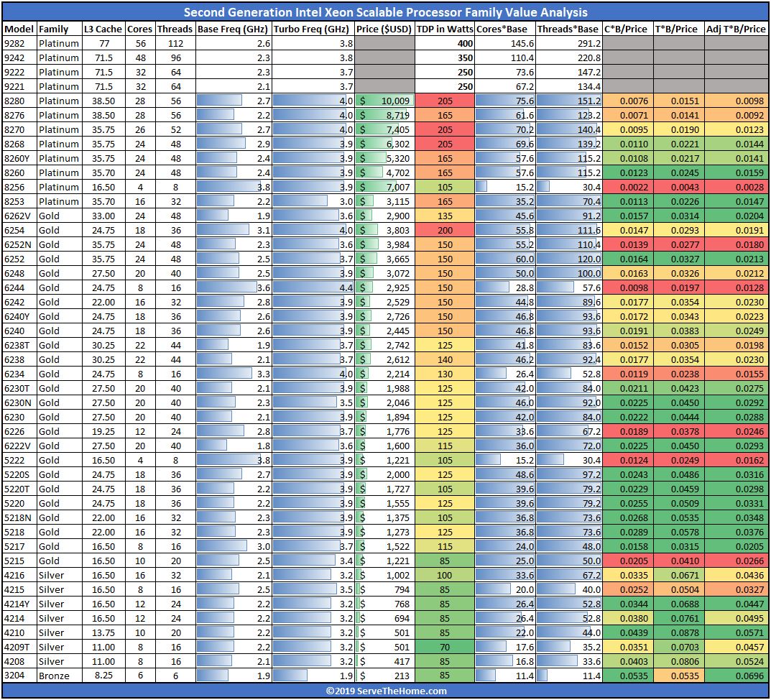Select model cell '9282'
Viewport: 771px width, 700px height.
(x=19, y=43)
